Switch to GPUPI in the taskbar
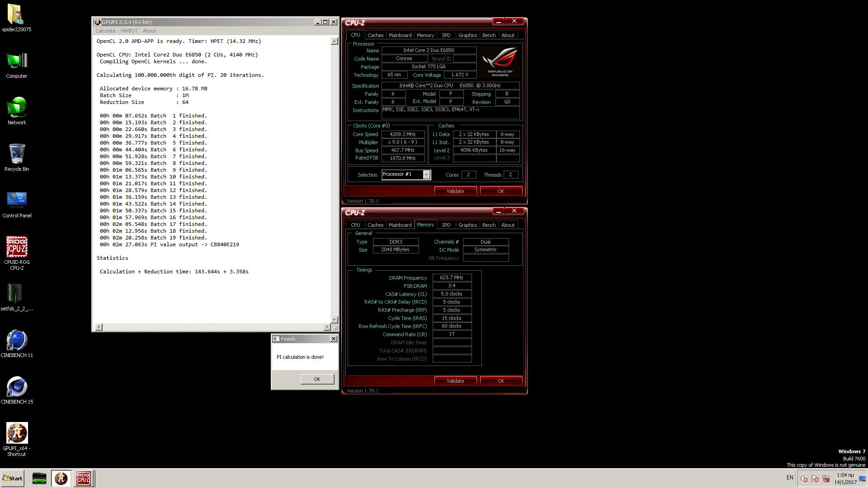868x488 pixels. tap(61, 478)
